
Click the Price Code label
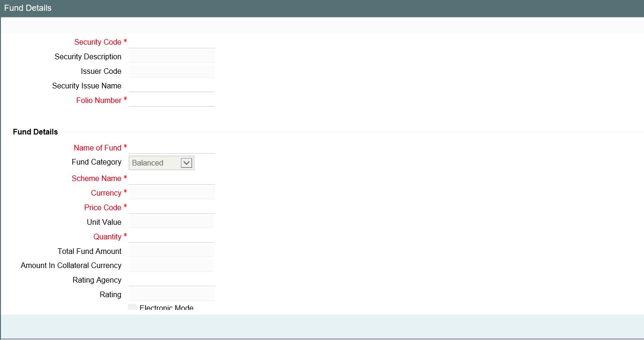click(x=103, y=208)
